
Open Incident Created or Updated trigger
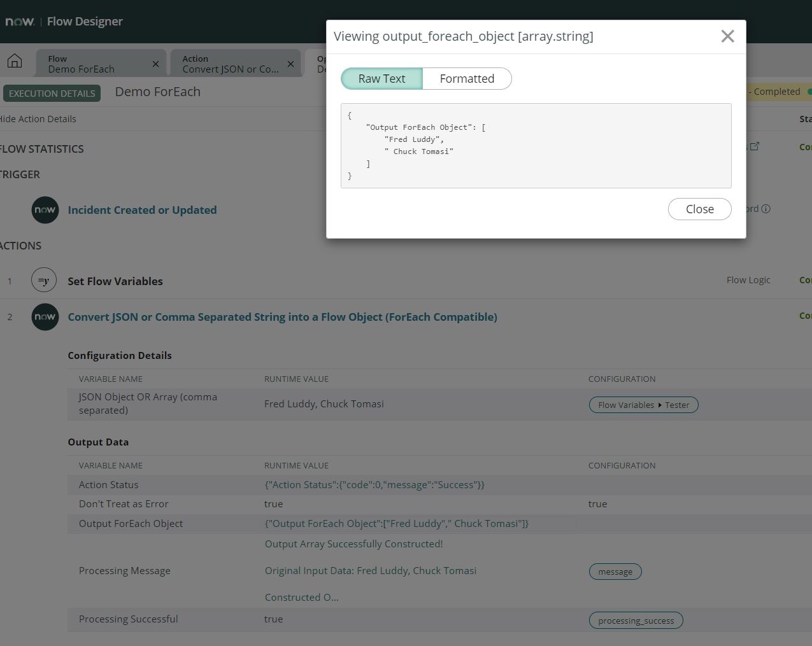click(x=142, y=210)
